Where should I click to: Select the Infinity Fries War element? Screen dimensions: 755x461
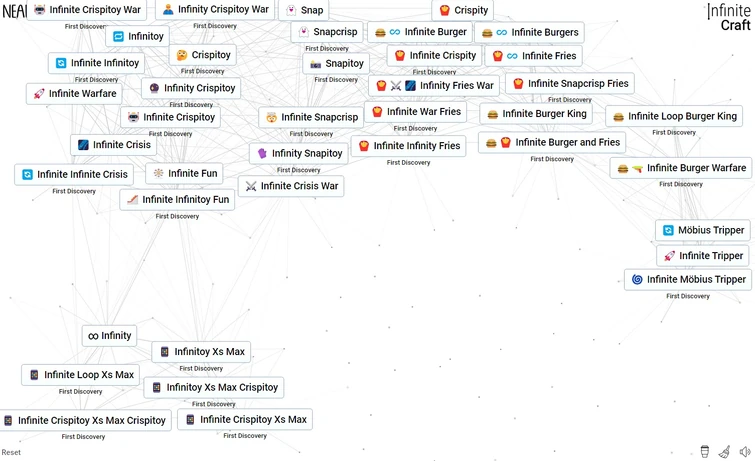pos(434,86)
